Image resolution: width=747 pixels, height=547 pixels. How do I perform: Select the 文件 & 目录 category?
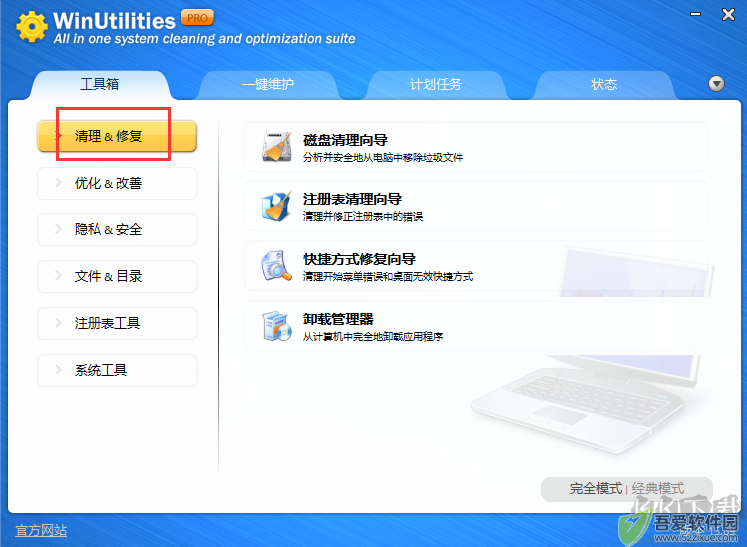(x=117, y=276)
